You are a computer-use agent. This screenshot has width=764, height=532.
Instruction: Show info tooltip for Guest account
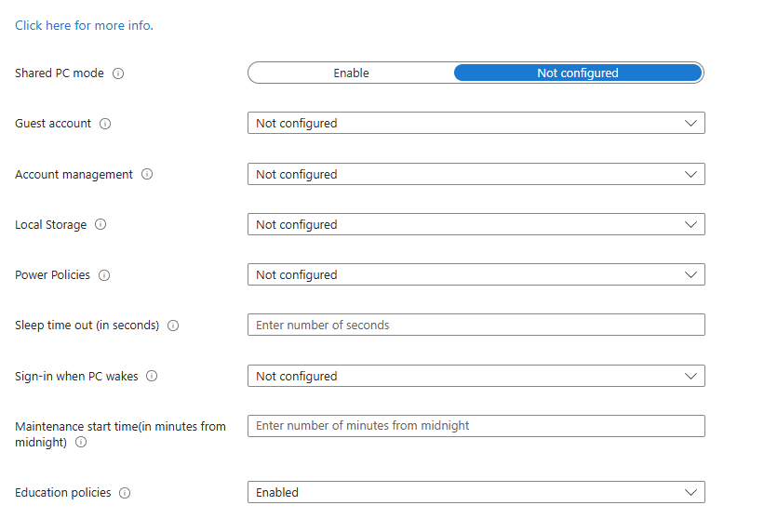(x=105, y=124)
